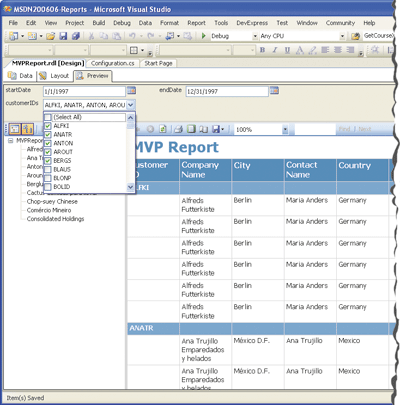Click the Export save icon in report toolbar
The height and width of the screenshot is (405, 400).
pos(216,129)
